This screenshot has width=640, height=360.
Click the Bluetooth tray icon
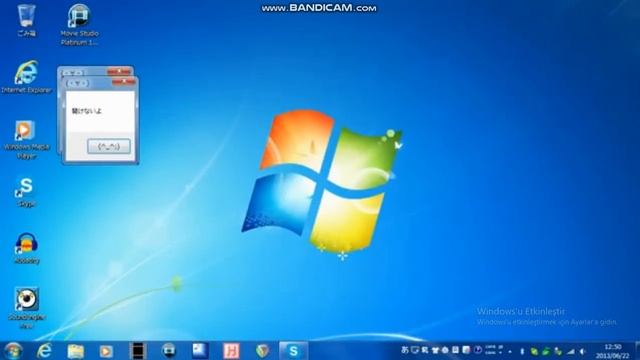click(x=522, y=351)
